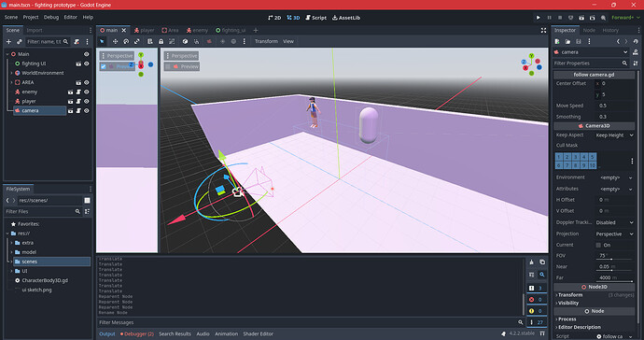Copy Output log contents
This screenshot has width=644, height=340.
click(x=542, y=262)
